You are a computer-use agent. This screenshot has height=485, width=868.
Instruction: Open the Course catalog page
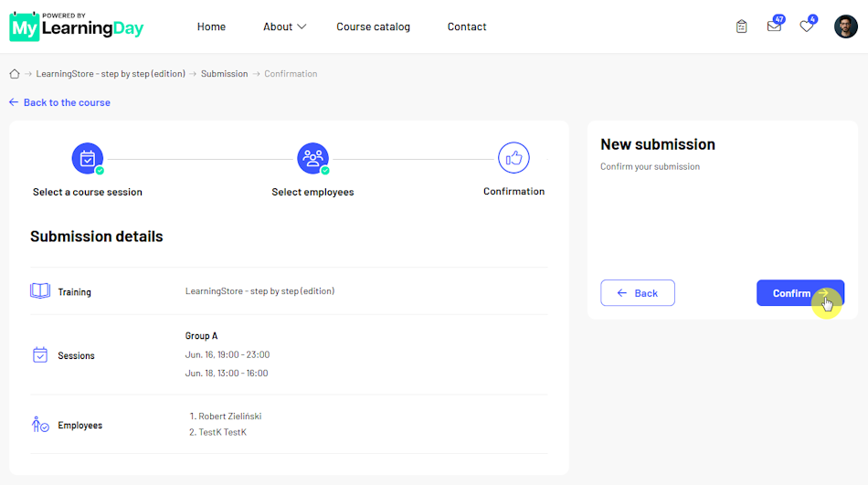(x=373, y=26)
